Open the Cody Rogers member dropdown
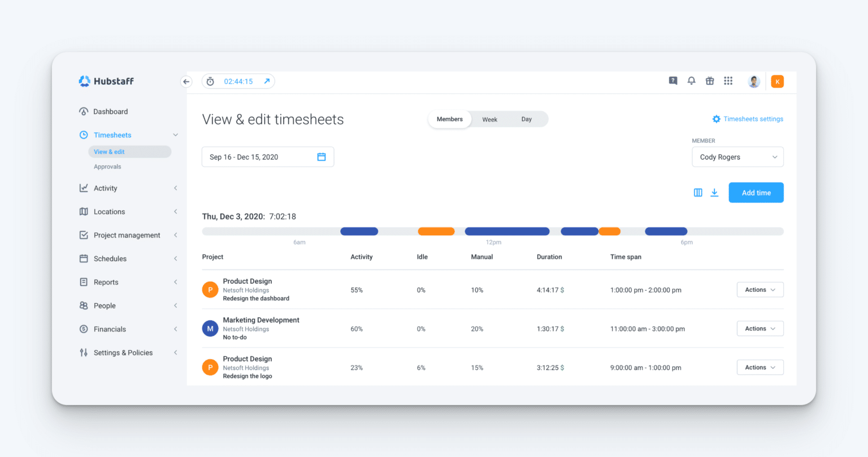The height and width of the screenshot is (457, 868). 737,157
